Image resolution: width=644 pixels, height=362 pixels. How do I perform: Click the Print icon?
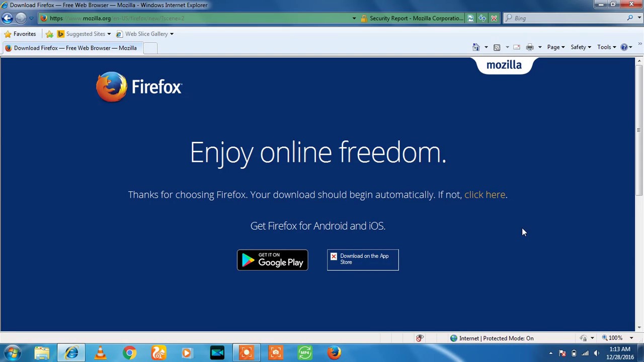pyautogui.click(x=530, y=47)
